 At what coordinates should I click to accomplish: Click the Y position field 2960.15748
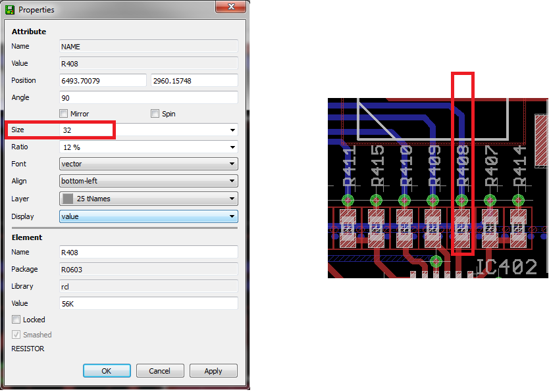194,80
